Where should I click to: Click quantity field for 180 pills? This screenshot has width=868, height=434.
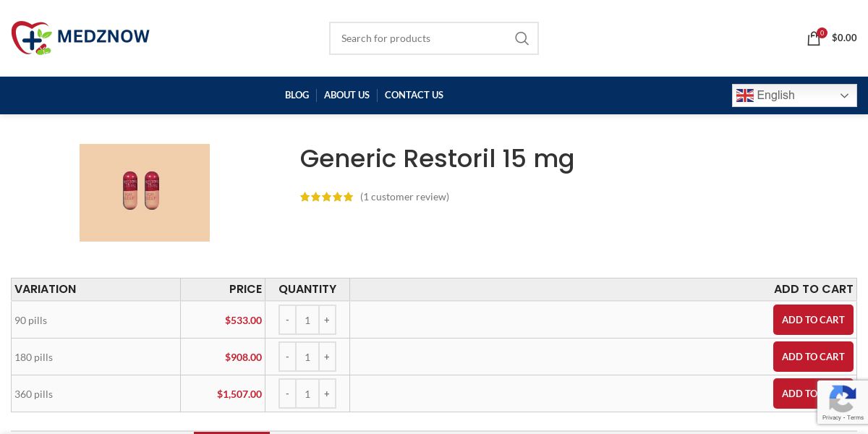(x=307, y=357)
